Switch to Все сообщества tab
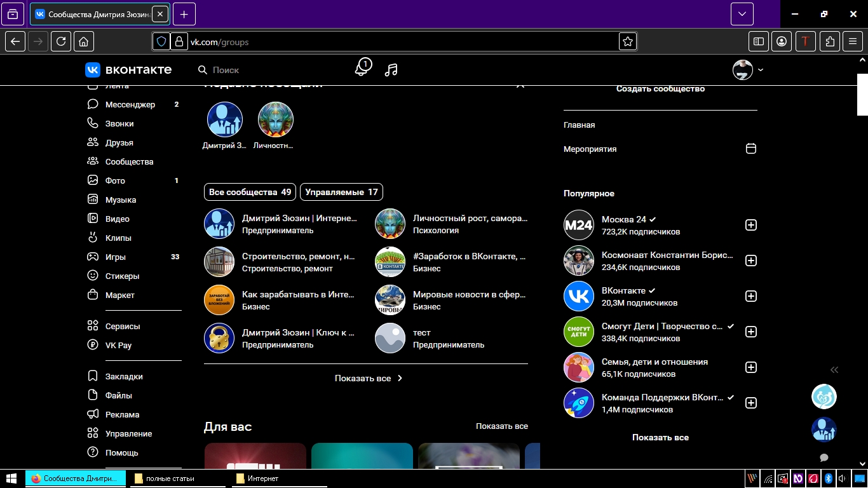The height and width of the screenshot is (488, 868). (x=250, y=192)
